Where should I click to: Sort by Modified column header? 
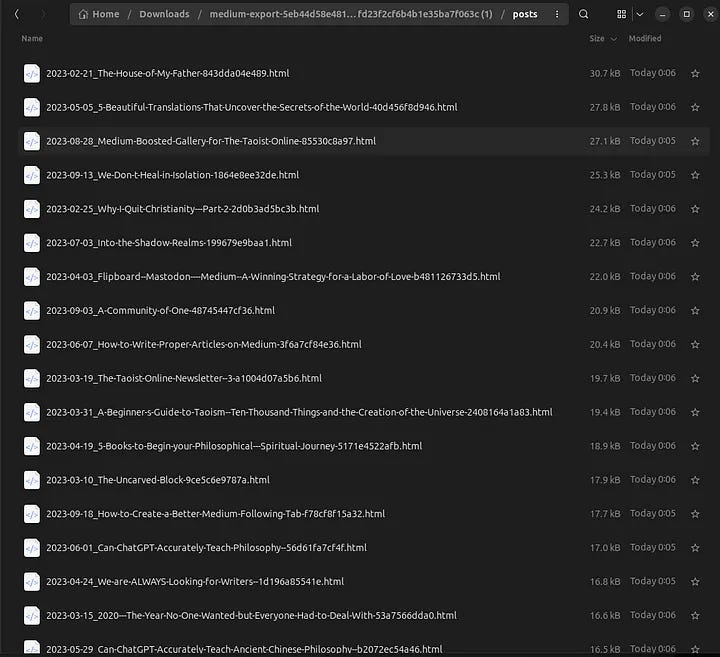pyautogui.click(x=645, y=39)
